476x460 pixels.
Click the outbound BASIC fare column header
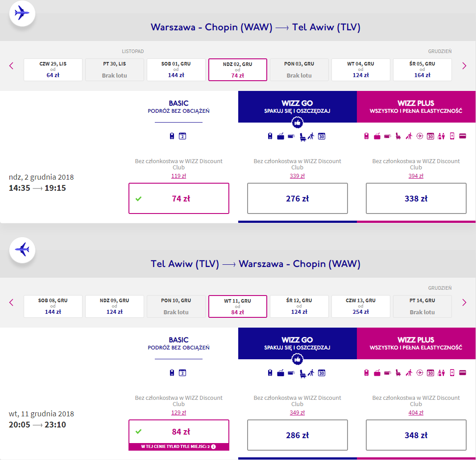click(178, 107)
